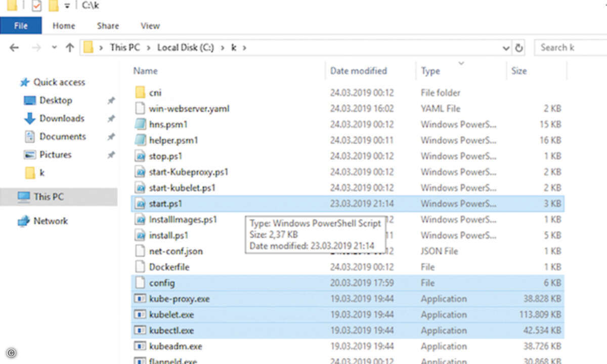This screenshot has width=607, height=364.
Task: Click the file name win-webserver.yaml
Action: click(189, 108)
